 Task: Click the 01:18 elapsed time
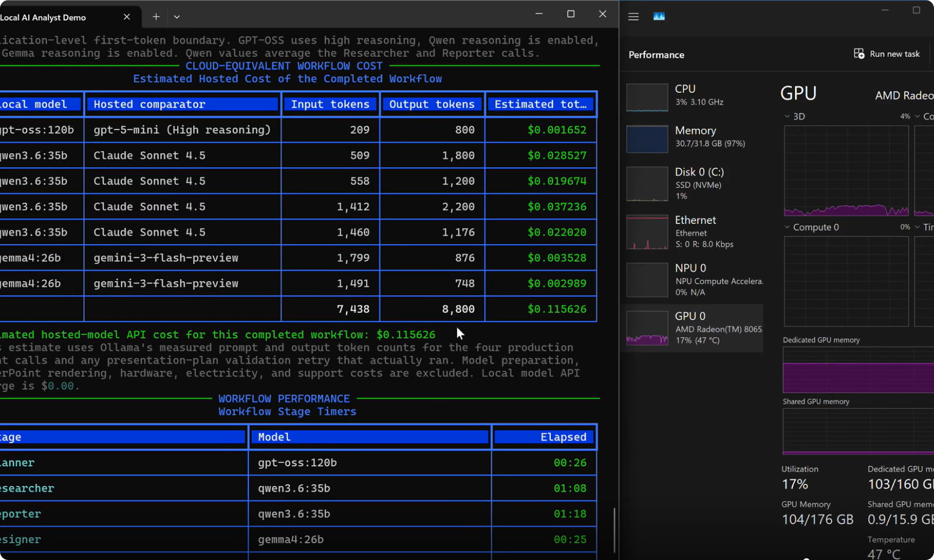click(570, 514)
